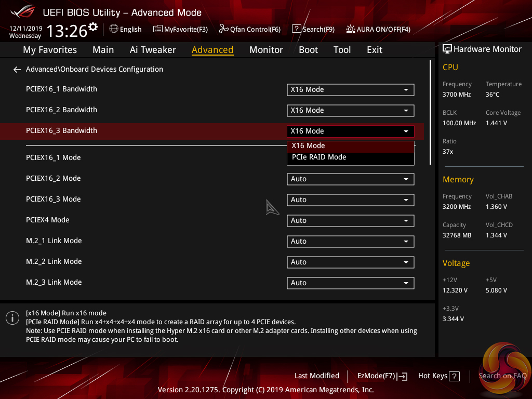Click the settings list vertical scrollbar
532x399 pixels.
point(430,113)
